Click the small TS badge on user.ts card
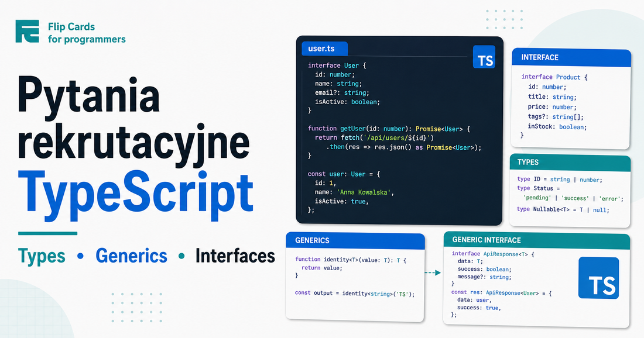 coord(484,57)
